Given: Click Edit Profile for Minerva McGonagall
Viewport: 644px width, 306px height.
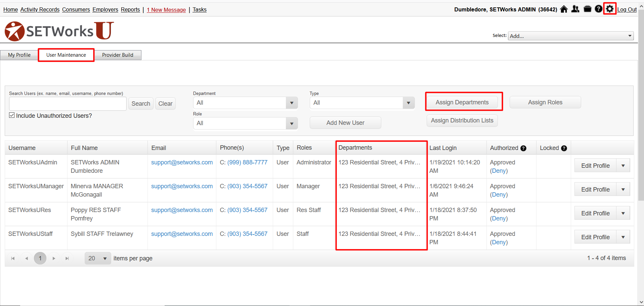Looking at the screenshot, I should 595,190.
